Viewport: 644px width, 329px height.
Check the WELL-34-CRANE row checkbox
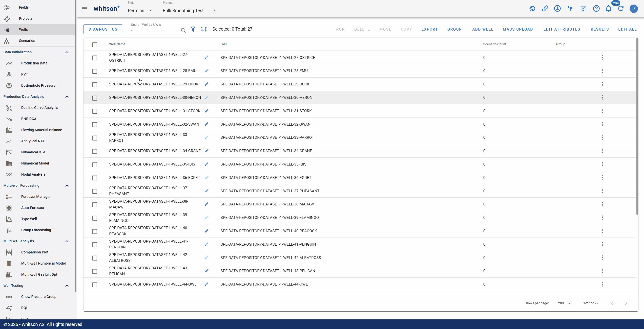coord(95,151)
